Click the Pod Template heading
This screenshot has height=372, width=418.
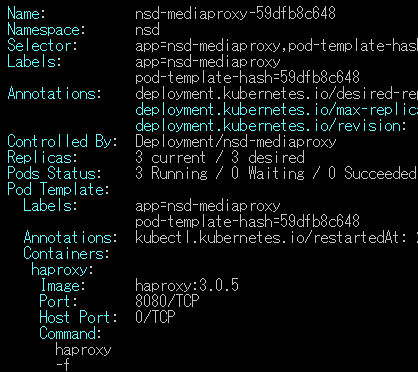tap(58, 190)
